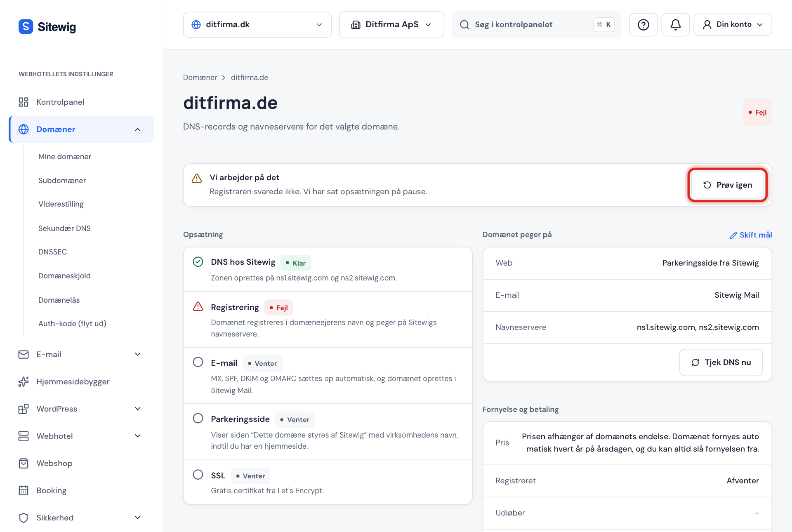The width and height of the screenshot is (792, 532).
Task: Click the Sitewig logo
Action: pyautogui.click(x=47, y=26)
